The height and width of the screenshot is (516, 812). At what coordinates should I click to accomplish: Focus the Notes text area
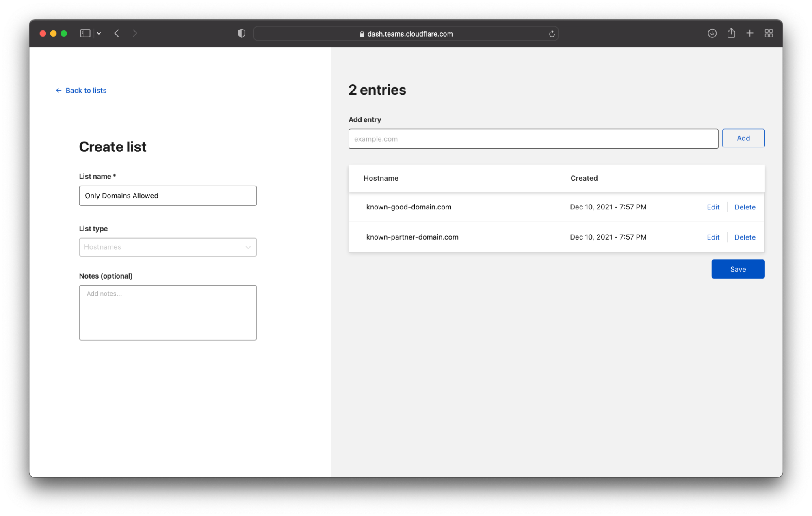click(167, 313)
